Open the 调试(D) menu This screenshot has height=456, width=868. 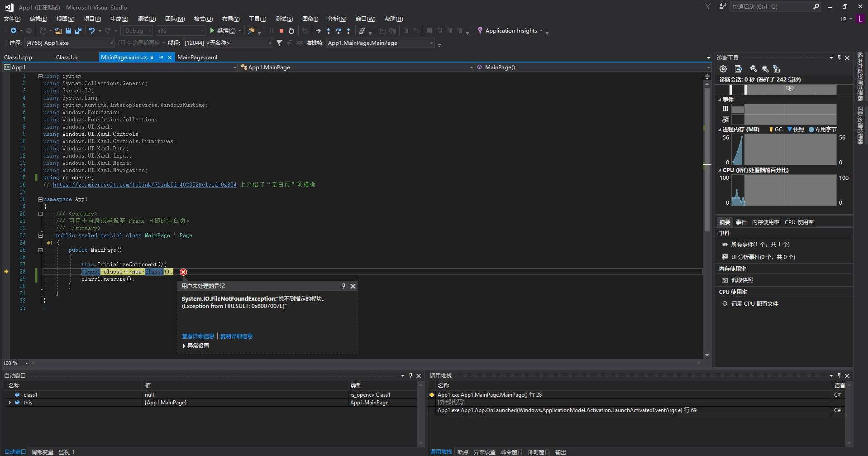(147, 19)
